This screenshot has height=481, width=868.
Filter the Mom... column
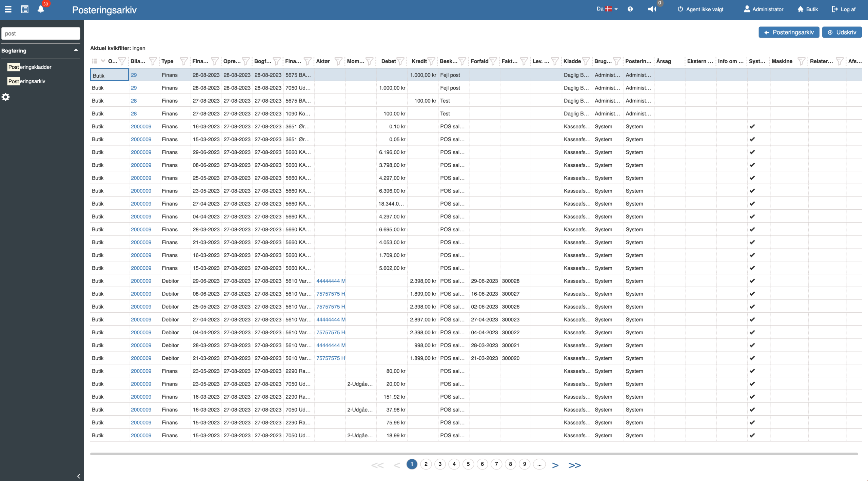(370, 61)
